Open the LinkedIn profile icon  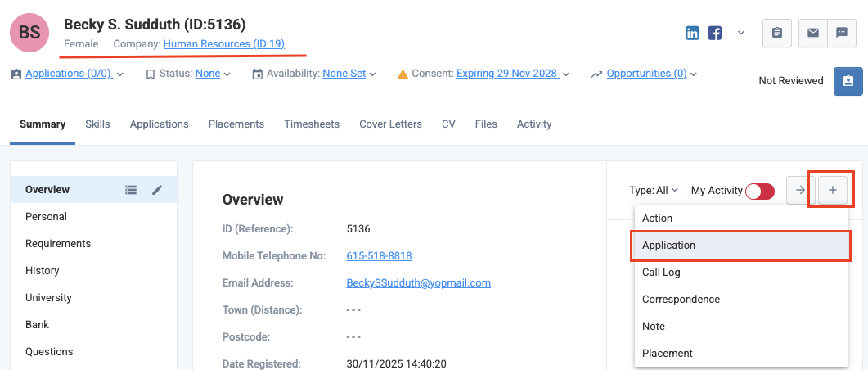692,34
